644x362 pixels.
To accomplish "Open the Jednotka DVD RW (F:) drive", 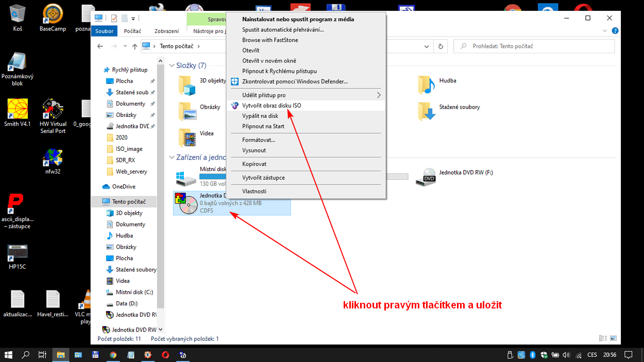I will 429,177.
